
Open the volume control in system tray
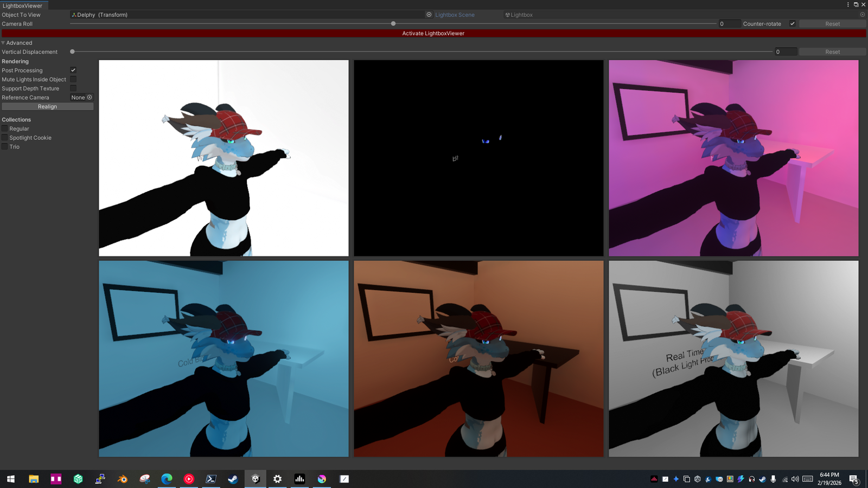(795, 479)
